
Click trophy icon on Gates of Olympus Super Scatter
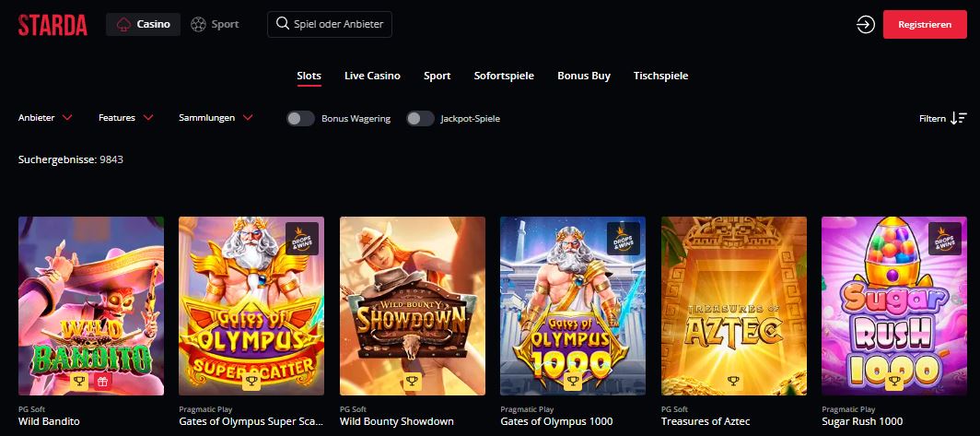251,381
